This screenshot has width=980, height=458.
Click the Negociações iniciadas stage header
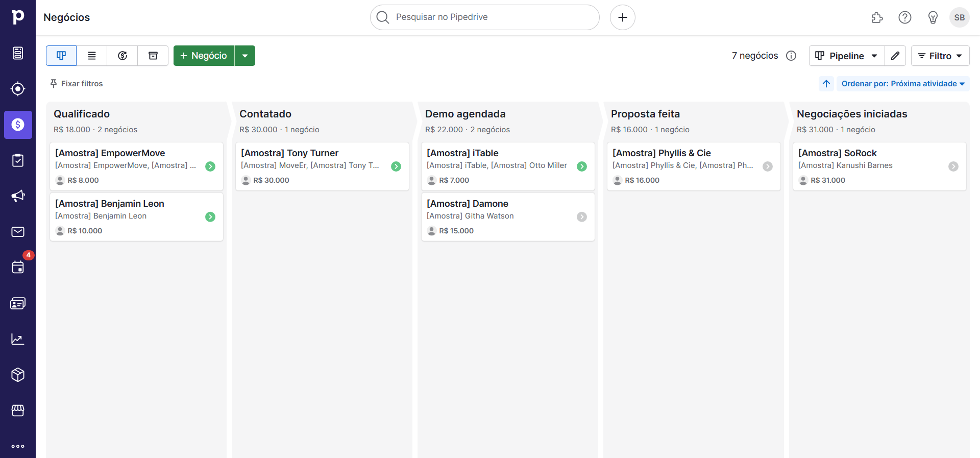852,114
